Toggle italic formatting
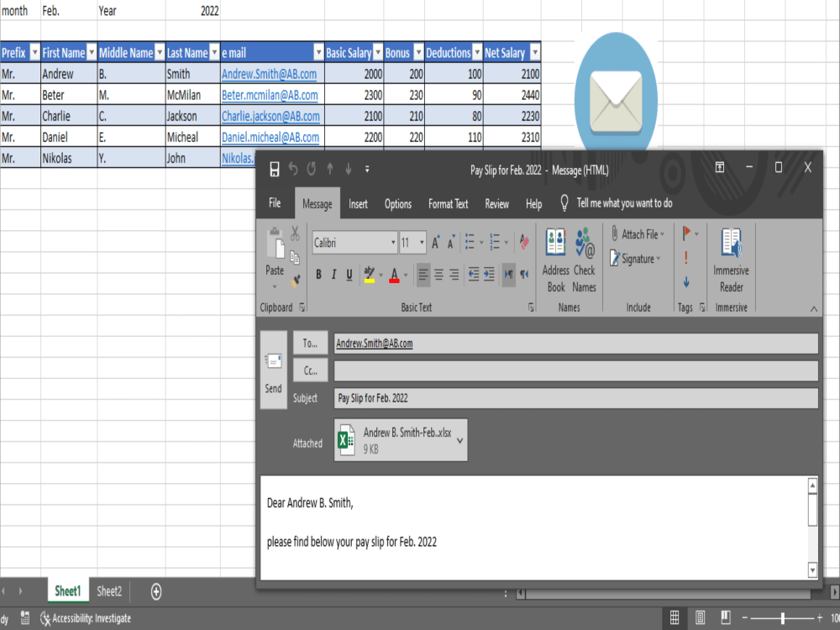 point(333,275)
